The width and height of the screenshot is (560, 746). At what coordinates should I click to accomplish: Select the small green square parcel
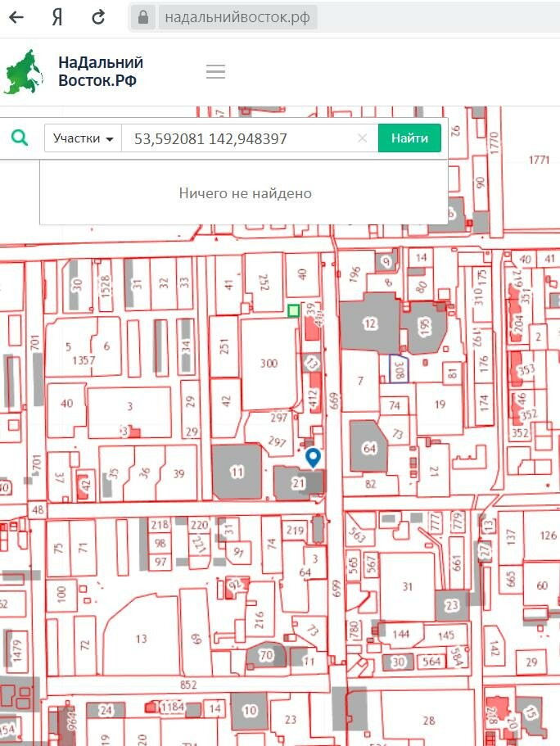293,310
